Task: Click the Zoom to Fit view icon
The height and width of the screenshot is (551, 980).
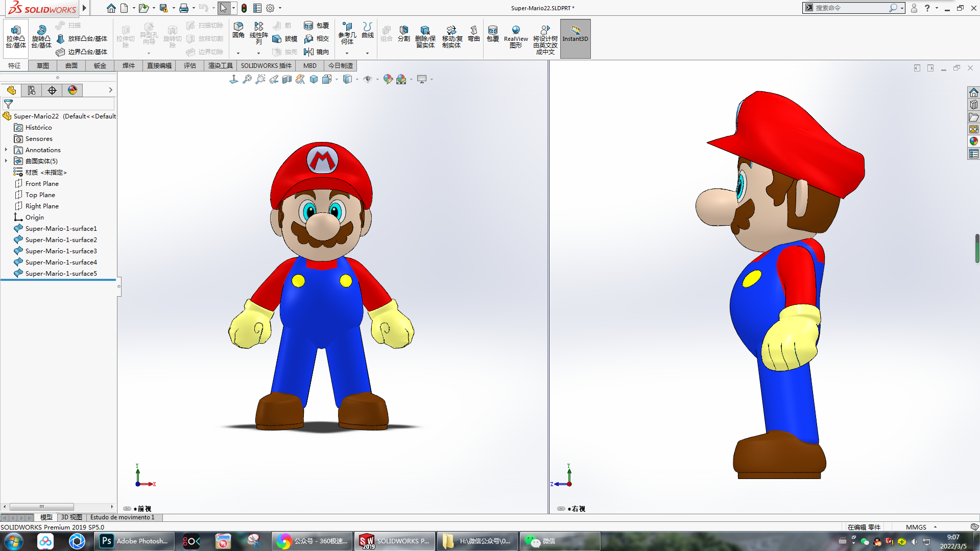Action: (x=247, y=79)
